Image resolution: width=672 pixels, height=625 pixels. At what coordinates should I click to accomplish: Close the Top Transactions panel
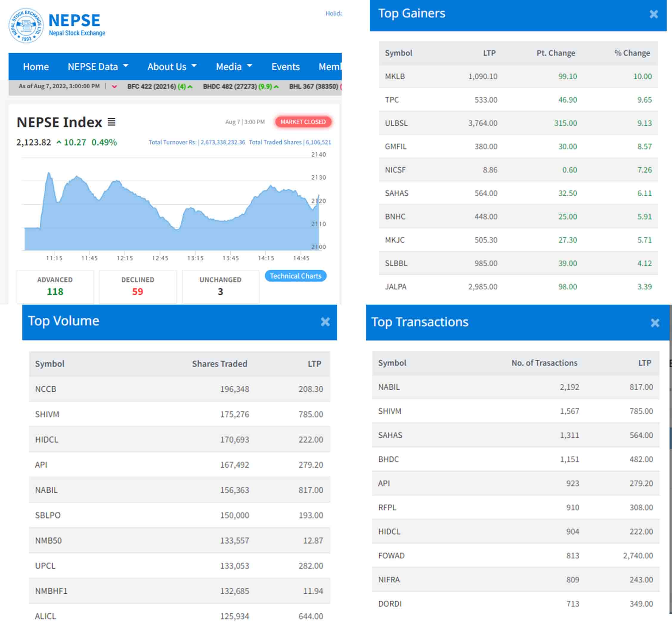[x=655, y=323]
